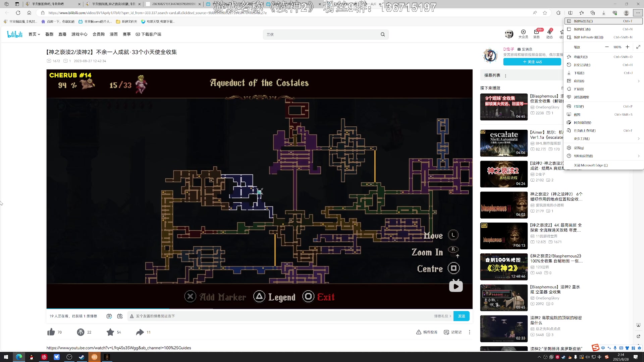Viewport: 644px width, 362px height.
Task: Open 弹幕列表 three-dot options
Action: click(x=505, y=76)
